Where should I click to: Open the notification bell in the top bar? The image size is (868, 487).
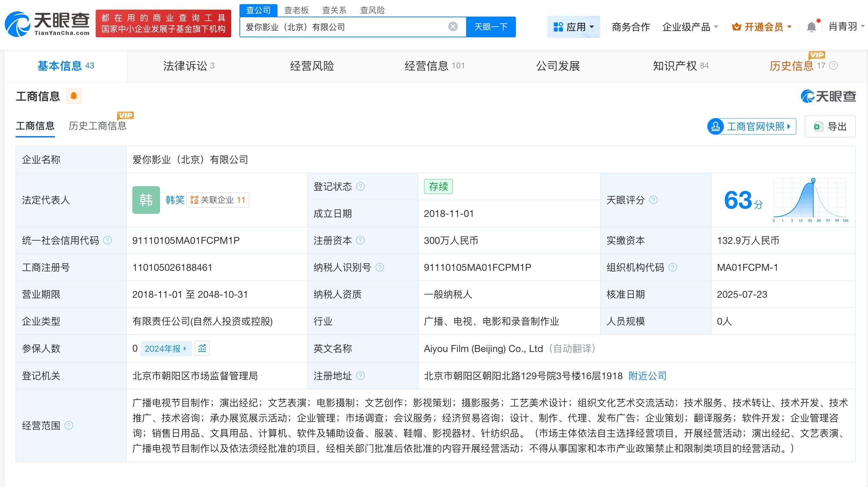tap(811, 26)
